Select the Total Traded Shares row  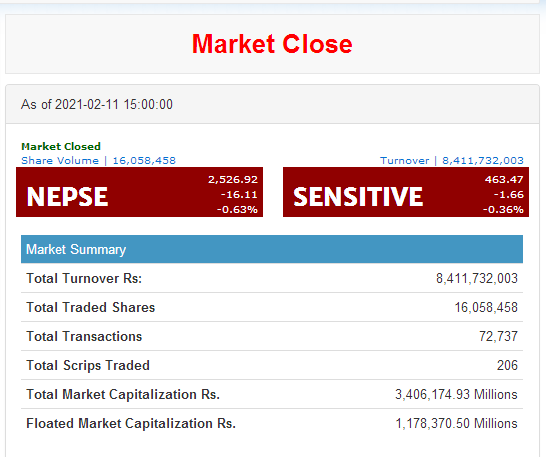pos(272,307)
